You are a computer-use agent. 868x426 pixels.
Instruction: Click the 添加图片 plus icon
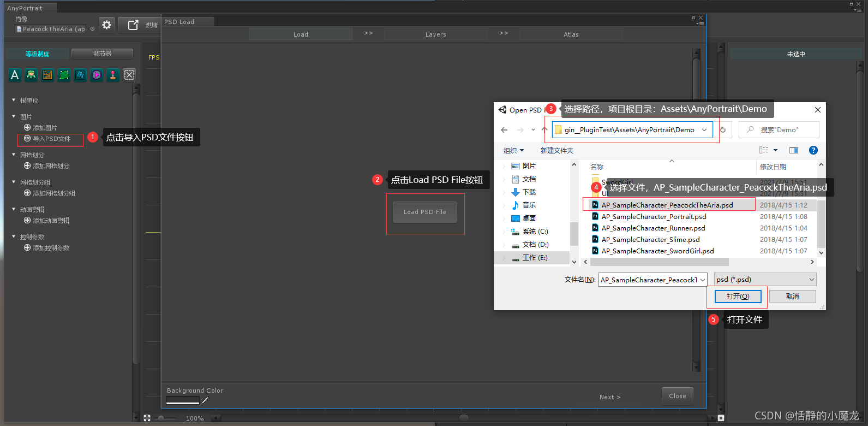pos(27,127)
